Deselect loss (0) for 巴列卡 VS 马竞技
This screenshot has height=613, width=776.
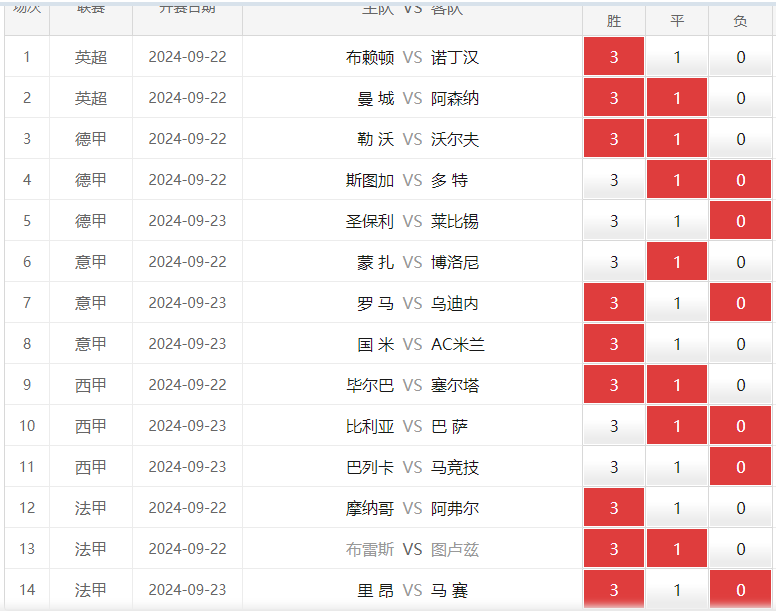[x=740, y=467]
